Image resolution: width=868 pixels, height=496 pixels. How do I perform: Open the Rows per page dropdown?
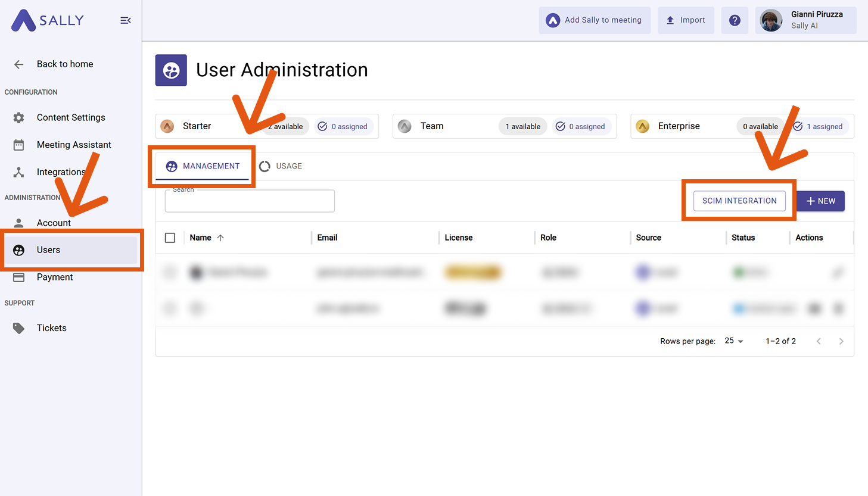[733, 341]
